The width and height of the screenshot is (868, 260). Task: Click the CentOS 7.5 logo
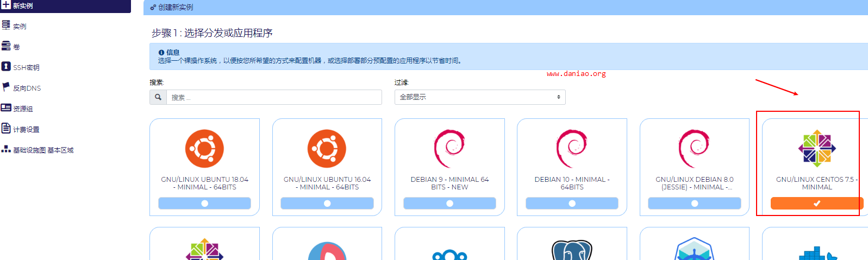coord(817,148)
